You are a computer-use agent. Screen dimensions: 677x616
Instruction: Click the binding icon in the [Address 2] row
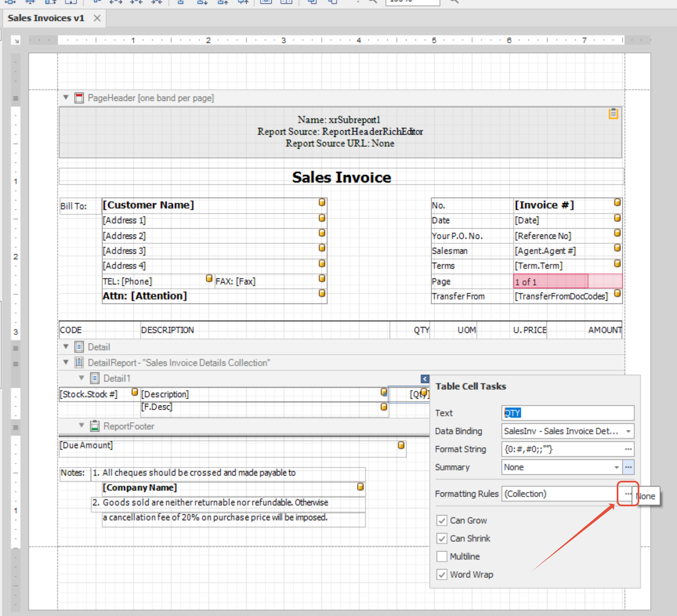[x=322, y=233]
